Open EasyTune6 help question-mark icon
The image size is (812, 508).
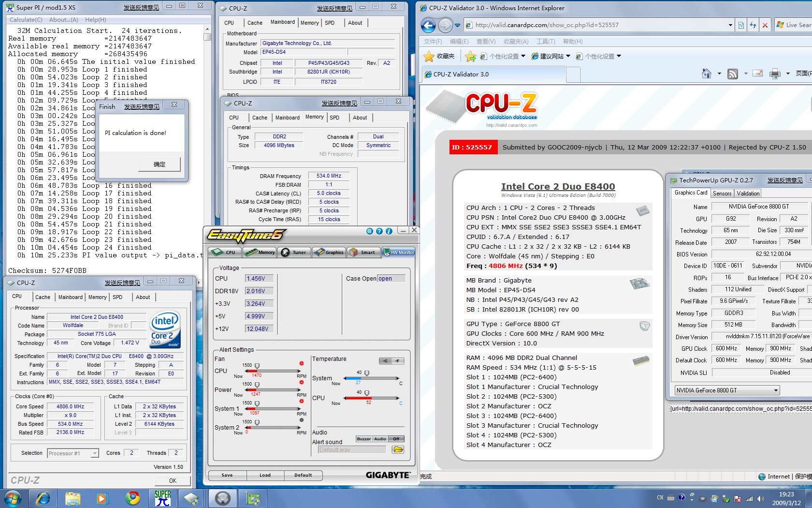coord(379,231)
